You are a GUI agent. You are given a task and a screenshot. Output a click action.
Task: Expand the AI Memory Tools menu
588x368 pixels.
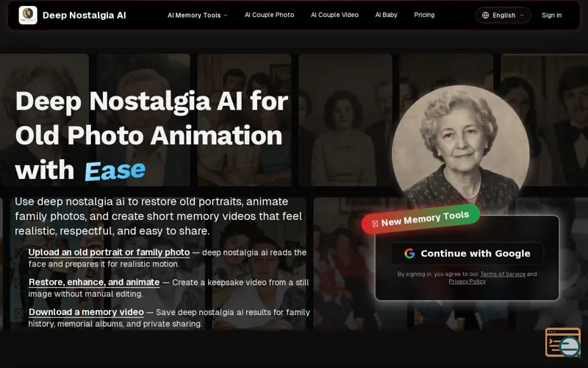tap(197, 15)
